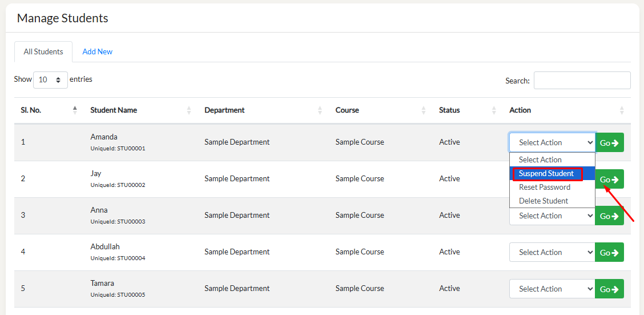644x315 pixels.
Task: Collapse Amanda's Select Action dropdown
Action: pos(552,142)
